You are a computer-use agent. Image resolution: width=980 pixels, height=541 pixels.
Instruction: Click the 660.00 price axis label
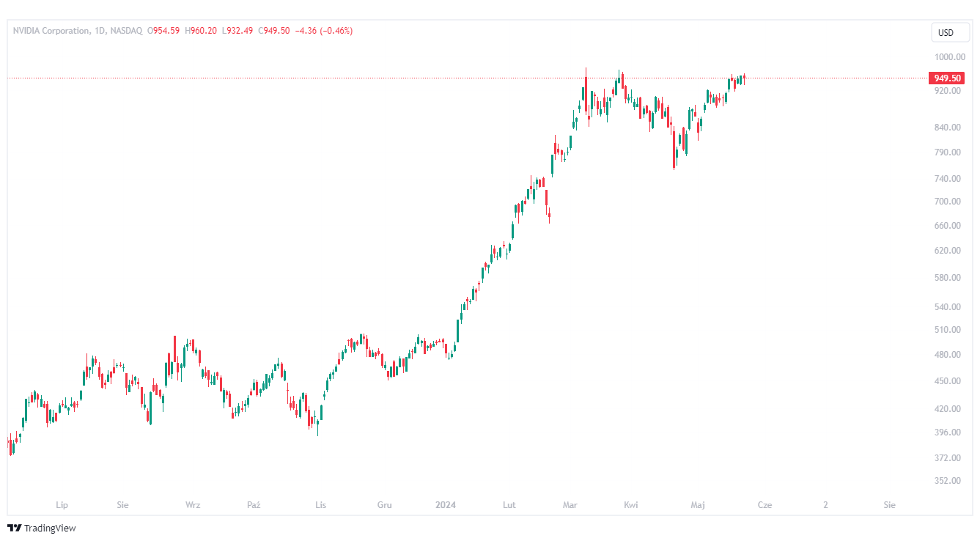(948, 226)
